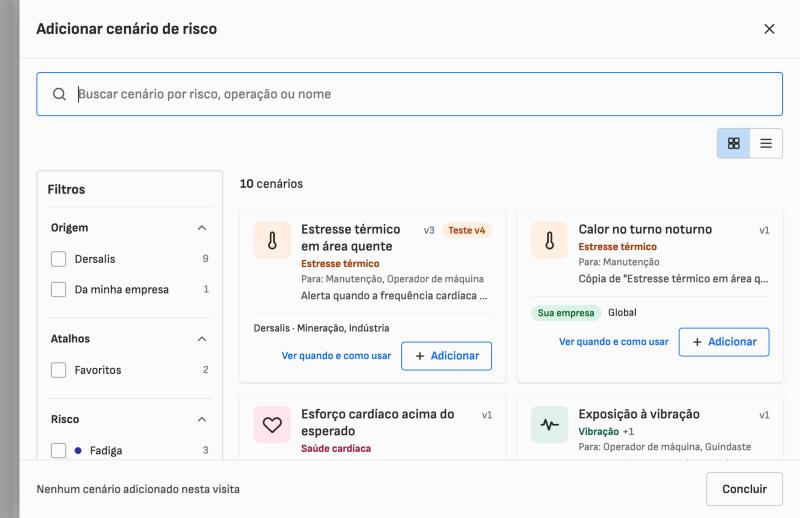The image size is (800, 518).
Task: Click the 10 cenários count text
Action: click(271, 184)
